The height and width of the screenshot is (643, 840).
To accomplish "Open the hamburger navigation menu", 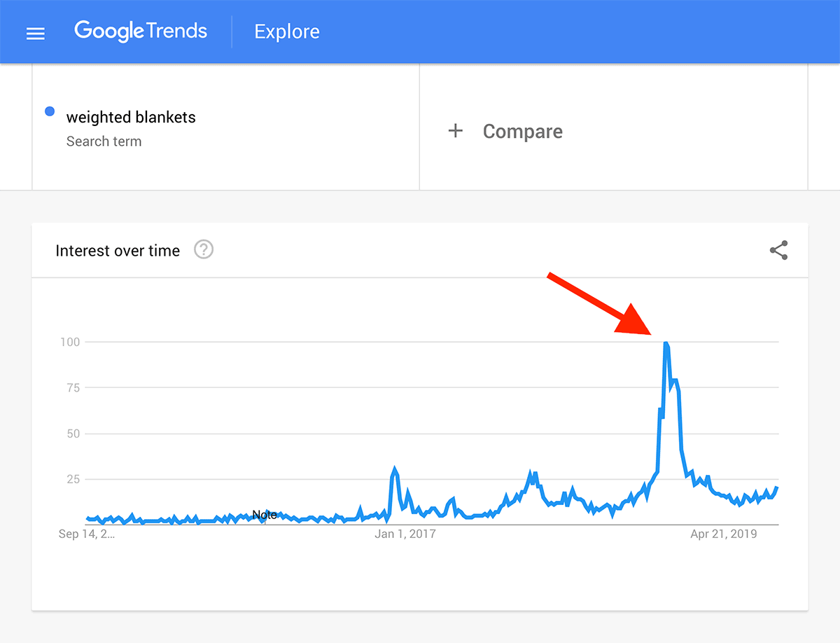I will tap(36, 33).
